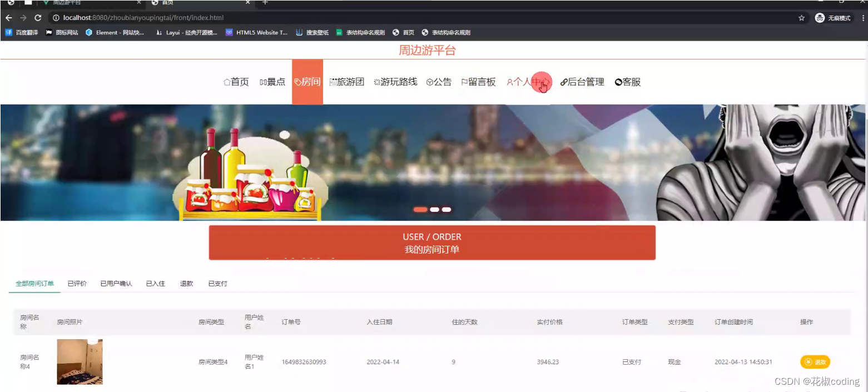Switch to the 已评价 tab
The height and width of the screenshot is (392, 868).
[x=77, y=284]
